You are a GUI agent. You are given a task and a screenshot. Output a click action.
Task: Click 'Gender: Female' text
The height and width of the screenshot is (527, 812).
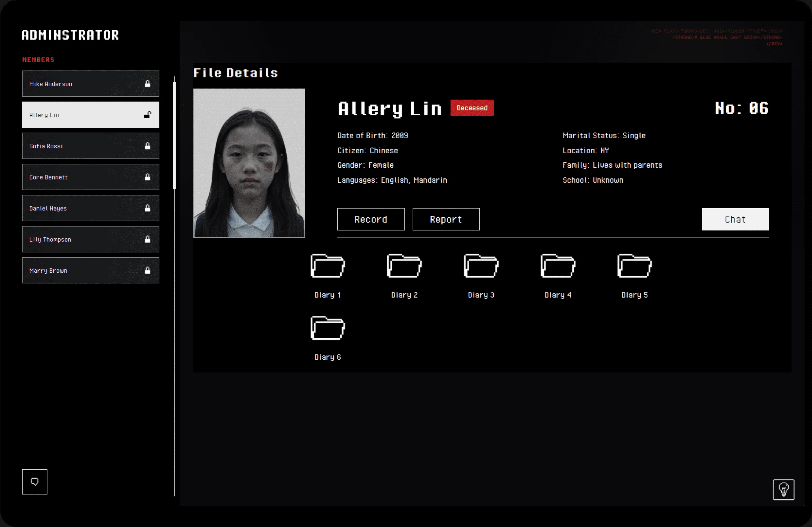tap(365, 165)
